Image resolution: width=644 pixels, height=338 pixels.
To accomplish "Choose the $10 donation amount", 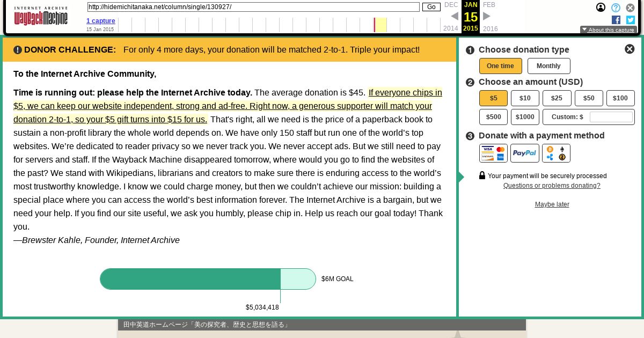I will pos(525,98).
